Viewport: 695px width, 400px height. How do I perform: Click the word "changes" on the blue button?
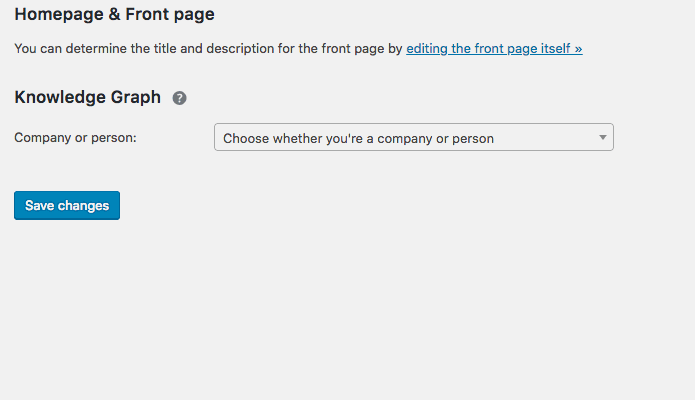click(83, 205)
